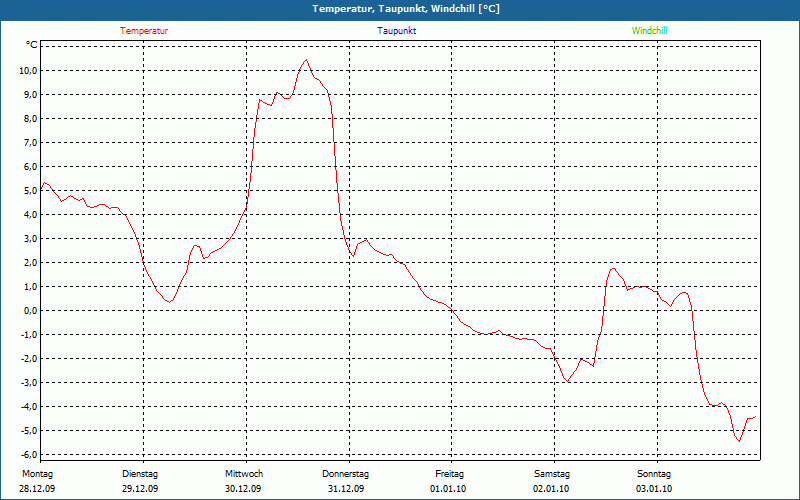Click the Sonntag day label
Viewport: 800px width, 500px height.
(x=654, y=474)
